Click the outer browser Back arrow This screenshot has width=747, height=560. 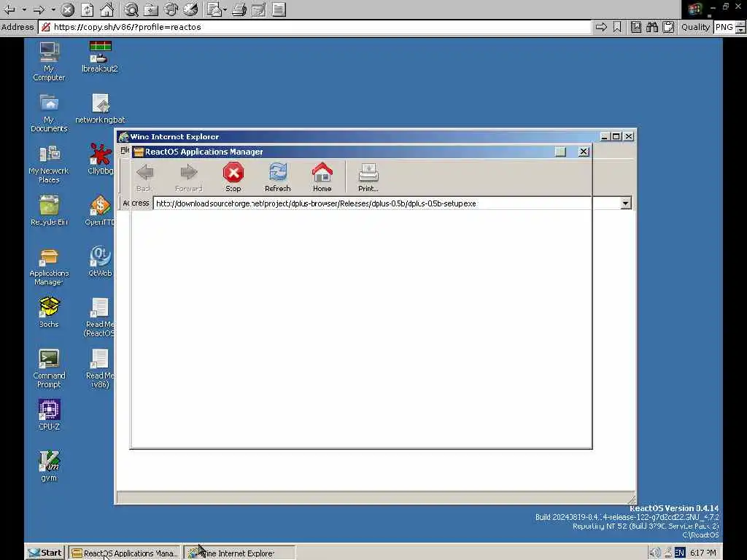9,9
